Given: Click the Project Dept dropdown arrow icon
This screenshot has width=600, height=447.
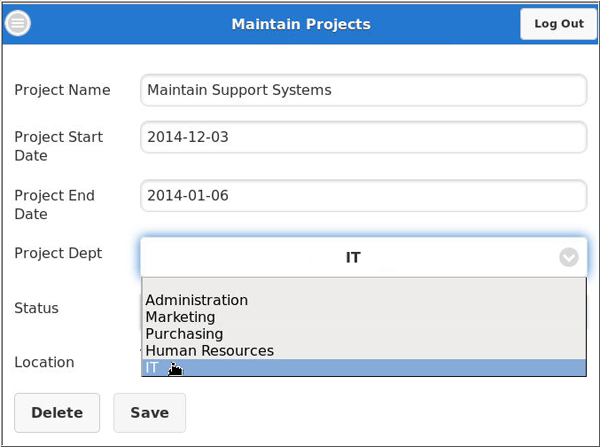Looking at the screenshot, I should 568,257.
